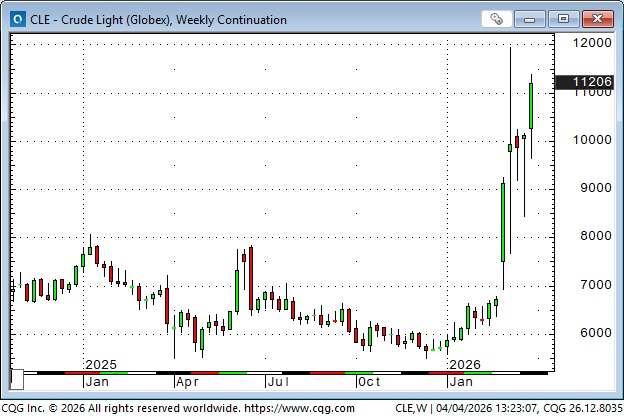Click the 11206 current price marker
624x416 pixels.
click(x=590, y=83)
